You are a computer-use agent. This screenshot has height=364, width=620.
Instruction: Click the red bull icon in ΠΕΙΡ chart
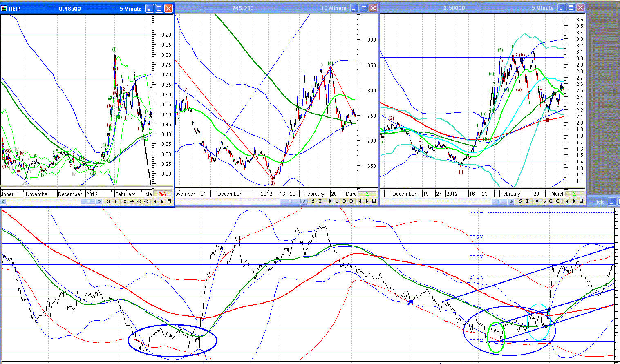click(x=162, y=194)
